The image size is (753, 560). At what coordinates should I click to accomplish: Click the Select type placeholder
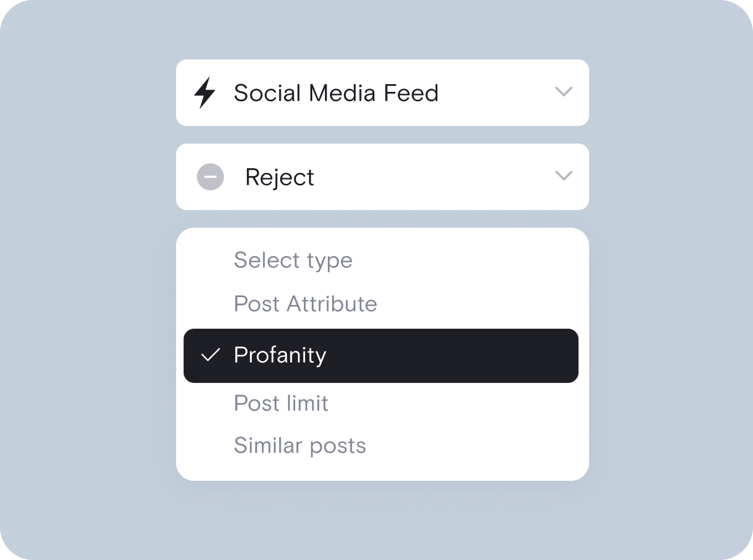tap(293, 260)
